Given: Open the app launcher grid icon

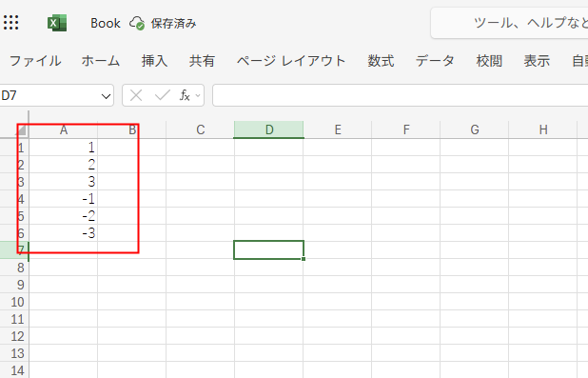Looking at the screenshot, I should pos(10,23).
